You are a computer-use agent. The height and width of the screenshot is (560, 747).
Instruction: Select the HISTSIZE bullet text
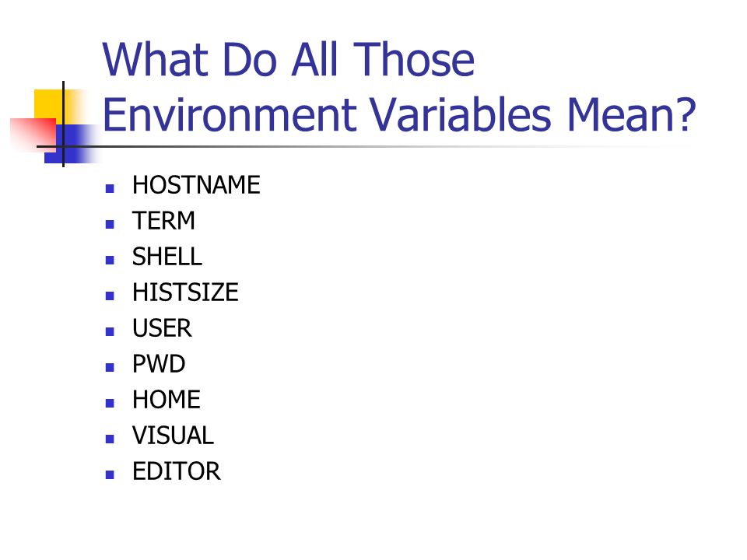pos(185,292)
